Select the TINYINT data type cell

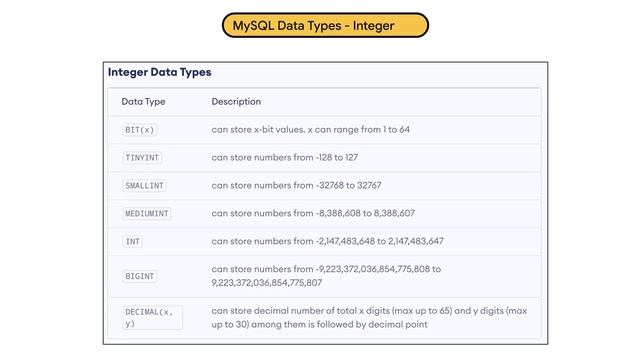point(142,158)
